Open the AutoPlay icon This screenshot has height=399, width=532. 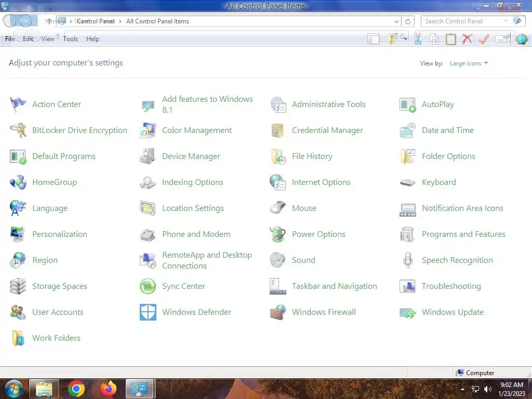click(407, 104)
